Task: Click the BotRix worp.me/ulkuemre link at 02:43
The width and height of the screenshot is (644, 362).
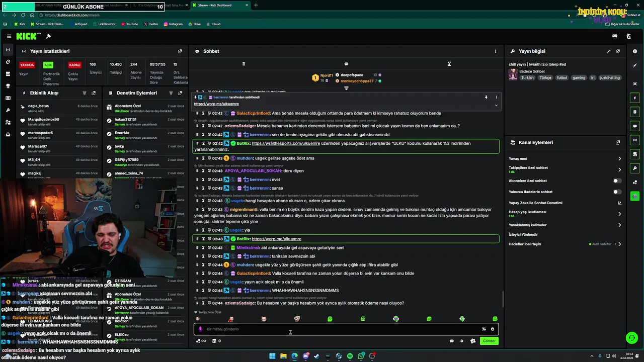Action: (x=276, y=239)
